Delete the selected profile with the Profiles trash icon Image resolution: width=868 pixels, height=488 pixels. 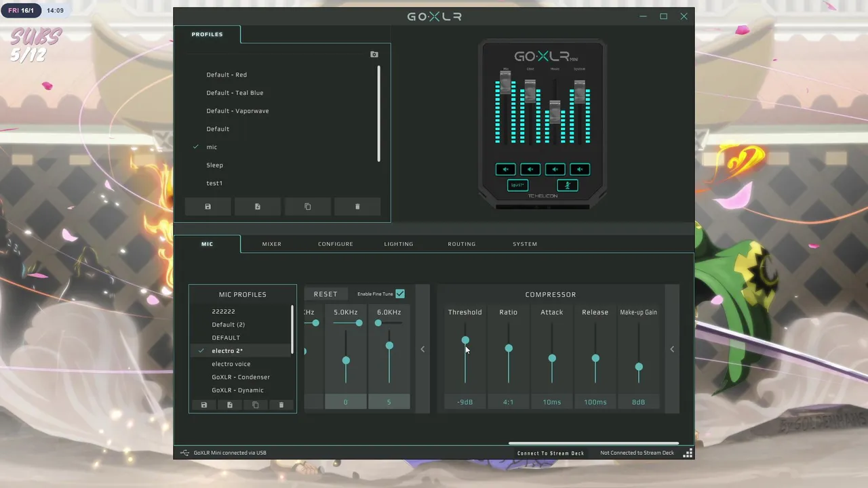pyautogui.click(x=357, y=207)
